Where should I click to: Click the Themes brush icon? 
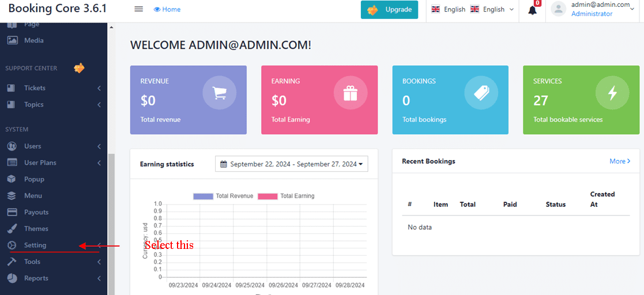(x=12, y=229)
